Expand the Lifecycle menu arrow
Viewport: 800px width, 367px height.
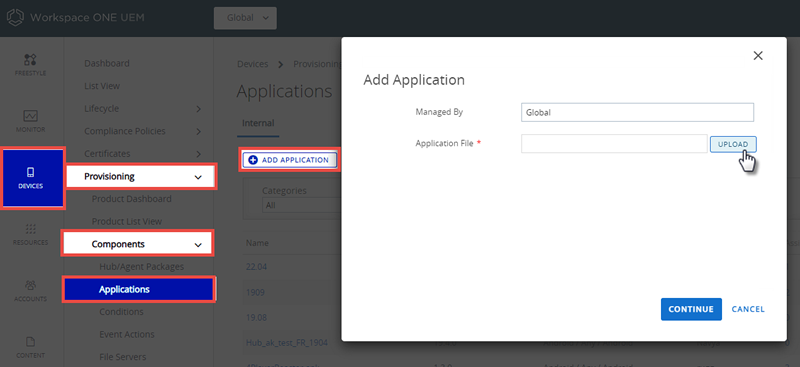coord(198,109)
